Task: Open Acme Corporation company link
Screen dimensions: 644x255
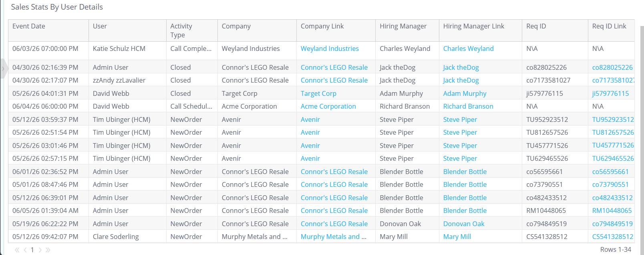Action: click(328, 106)
